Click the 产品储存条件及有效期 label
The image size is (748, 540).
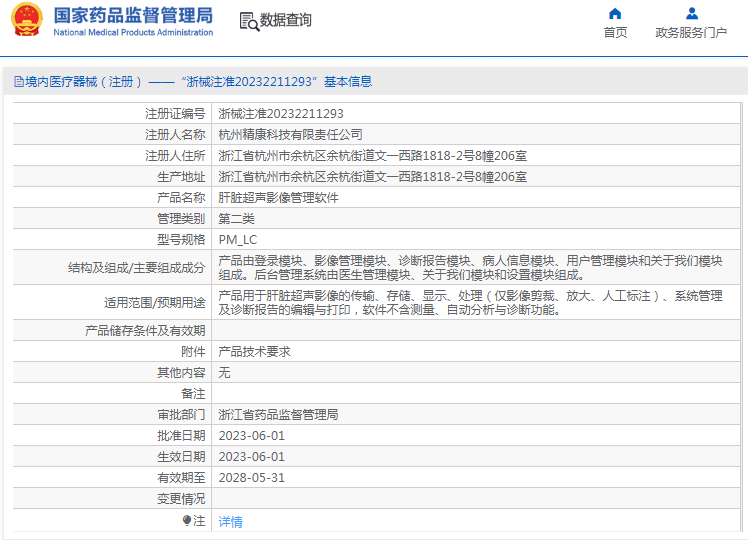(145, 331)
